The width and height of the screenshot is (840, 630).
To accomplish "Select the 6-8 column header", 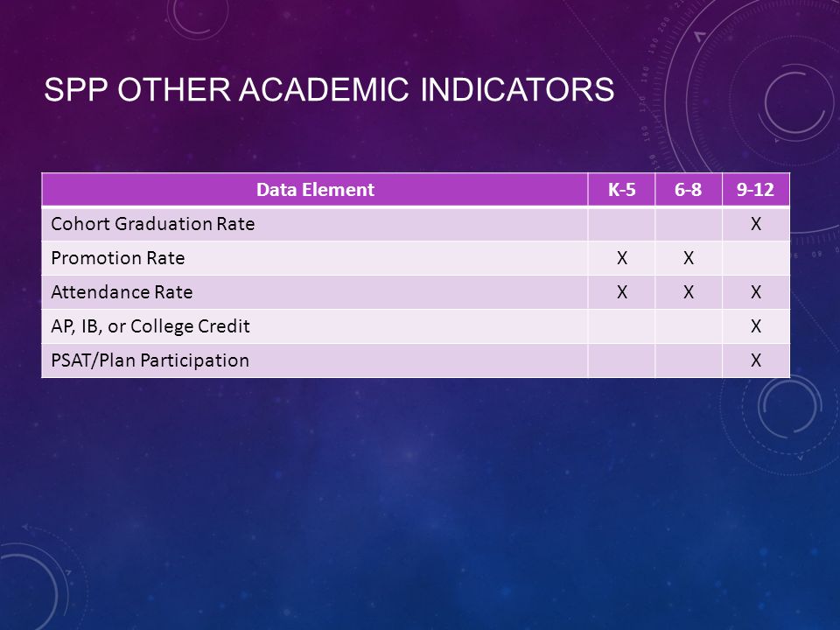I will point(689,190).
